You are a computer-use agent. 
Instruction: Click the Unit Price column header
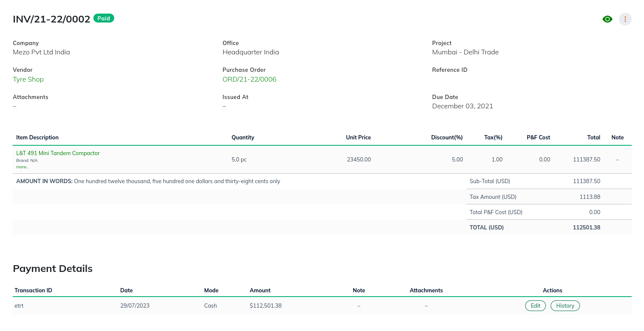[x=358, y=137]
